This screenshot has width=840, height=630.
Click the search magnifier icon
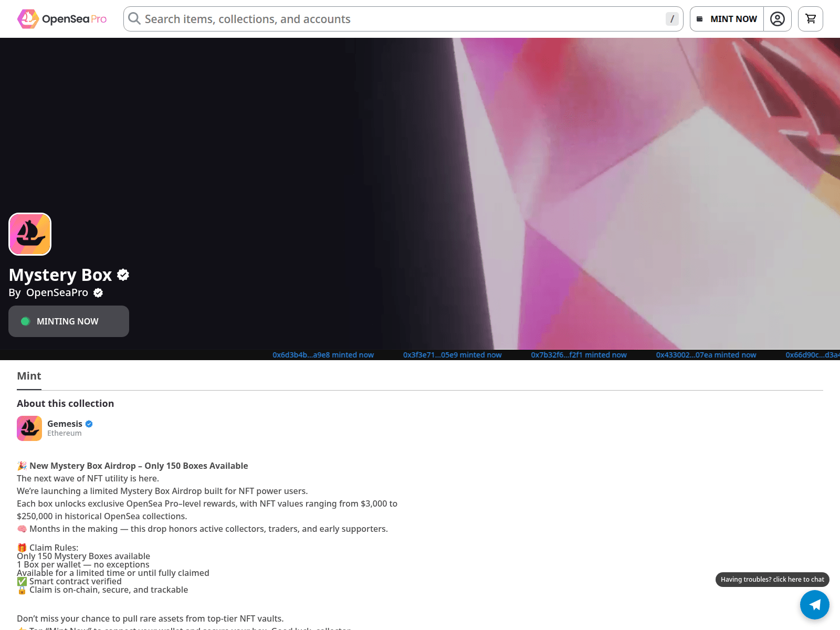[x=134, y=19]
